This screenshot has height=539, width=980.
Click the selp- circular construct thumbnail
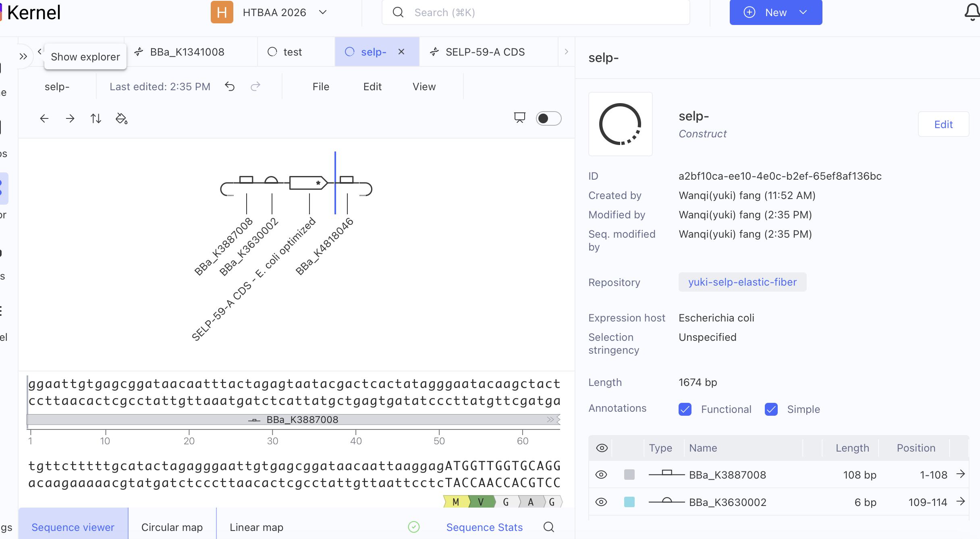[621, 124]
